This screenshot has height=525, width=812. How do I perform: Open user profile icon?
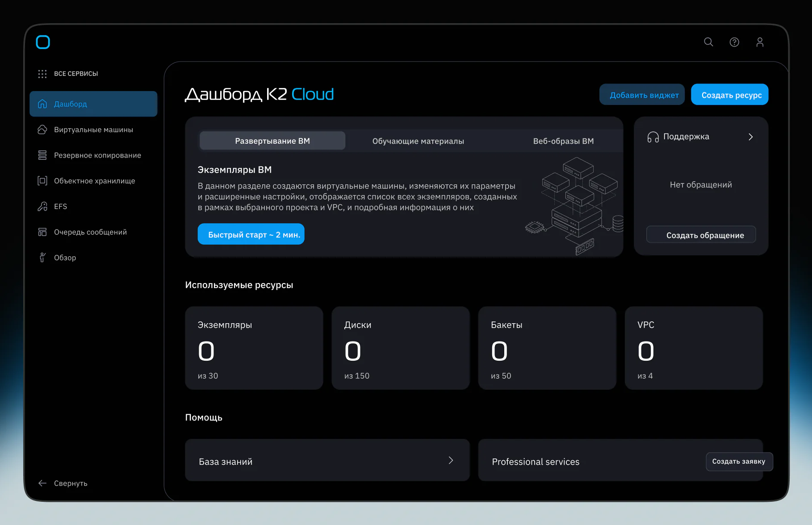[760, 42]
